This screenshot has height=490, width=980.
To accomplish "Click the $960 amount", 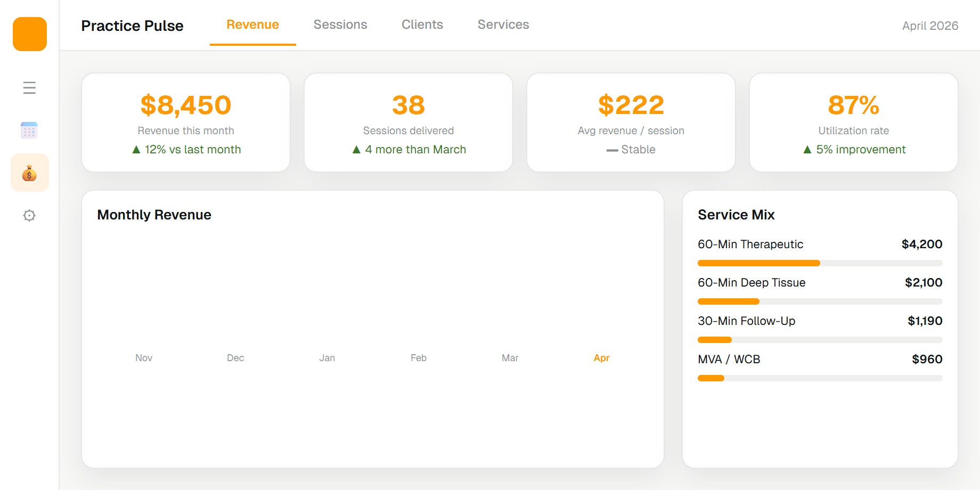I will (927, 359).
